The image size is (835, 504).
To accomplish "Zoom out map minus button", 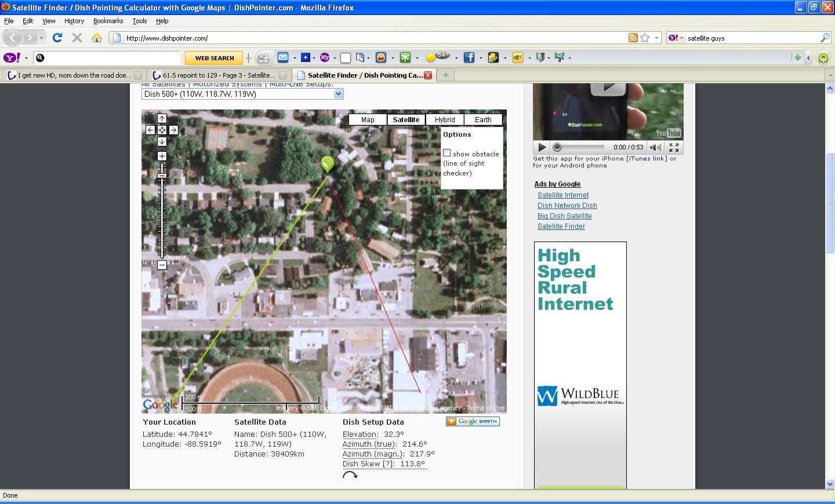I will pyautogui.click(x=162, y=265).
